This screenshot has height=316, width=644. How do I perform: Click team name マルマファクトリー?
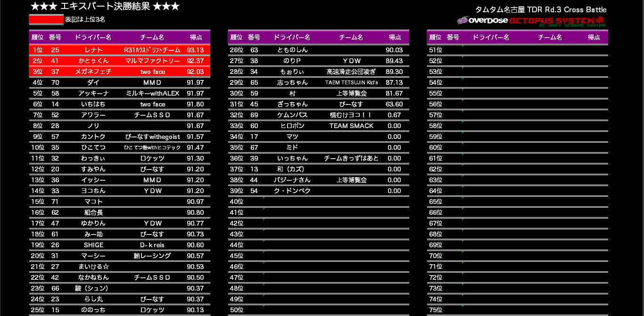152,61
